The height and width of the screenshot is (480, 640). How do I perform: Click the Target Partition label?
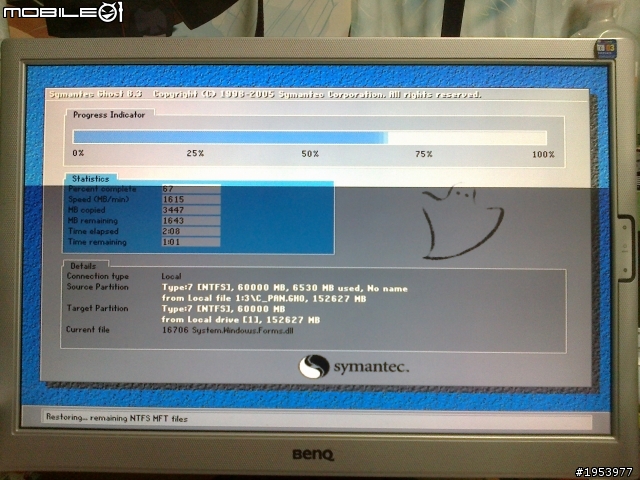point(98,308)
